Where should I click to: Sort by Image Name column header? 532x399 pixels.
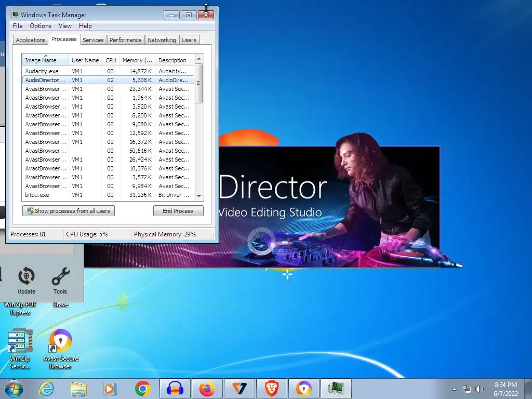46,60
